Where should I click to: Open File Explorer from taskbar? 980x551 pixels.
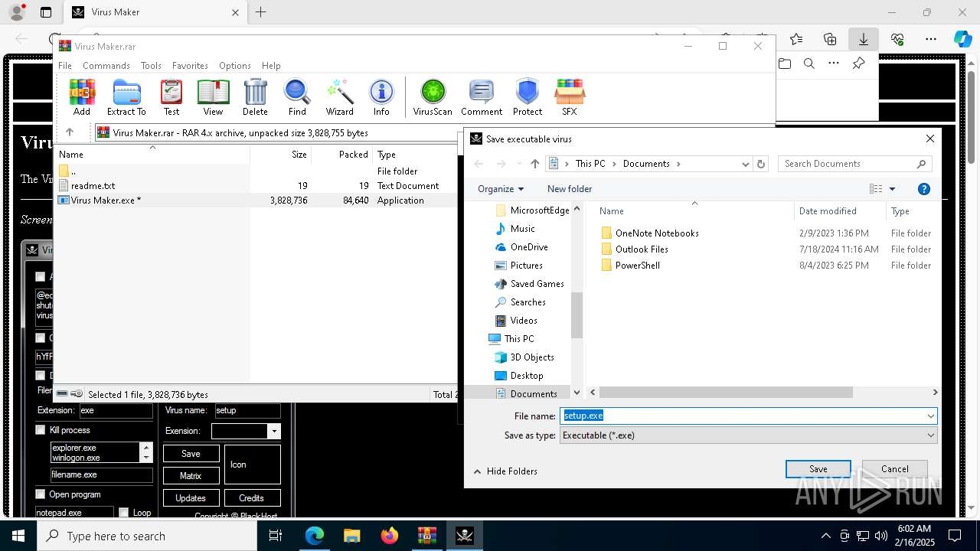(352, 536)
